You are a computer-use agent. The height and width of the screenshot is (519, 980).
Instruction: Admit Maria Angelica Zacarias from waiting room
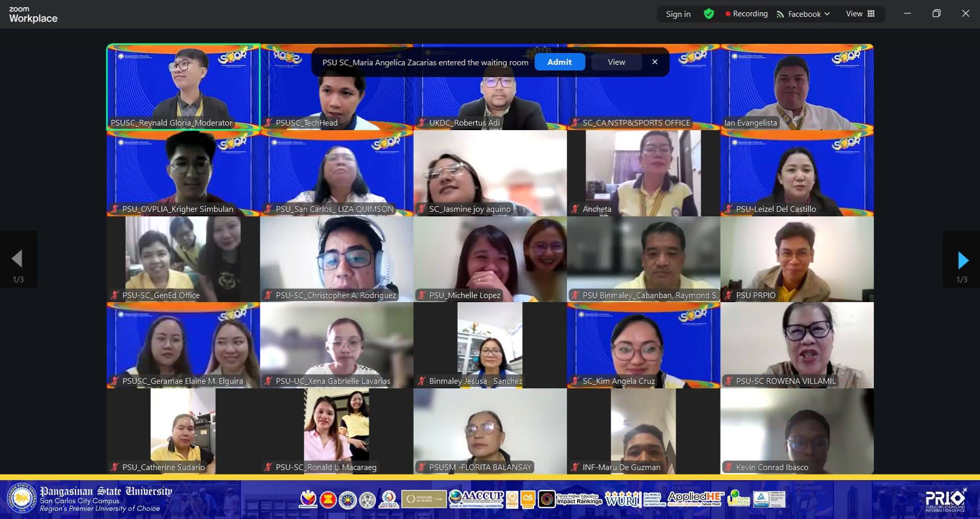(x=559, y=62)
